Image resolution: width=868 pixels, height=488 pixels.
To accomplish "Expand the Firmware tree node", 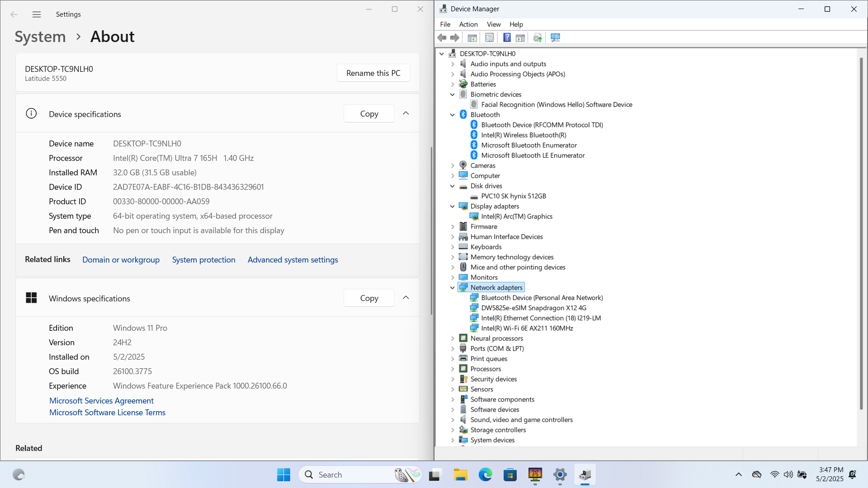I will coord(452,227).
